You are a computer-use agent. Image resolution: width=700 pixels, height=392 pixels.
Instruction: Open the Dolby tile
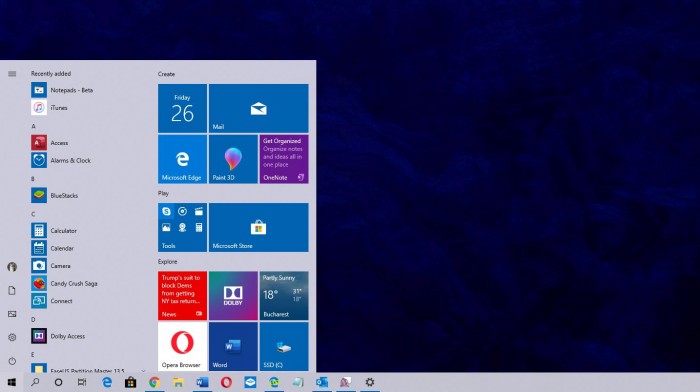click(x=233, y=296)
